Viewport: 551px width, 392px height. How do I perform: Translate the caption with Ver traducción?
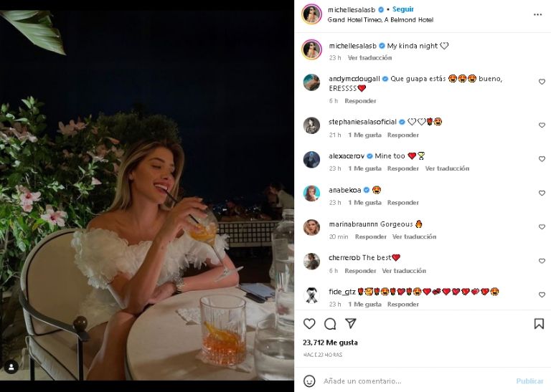[369, 57]
